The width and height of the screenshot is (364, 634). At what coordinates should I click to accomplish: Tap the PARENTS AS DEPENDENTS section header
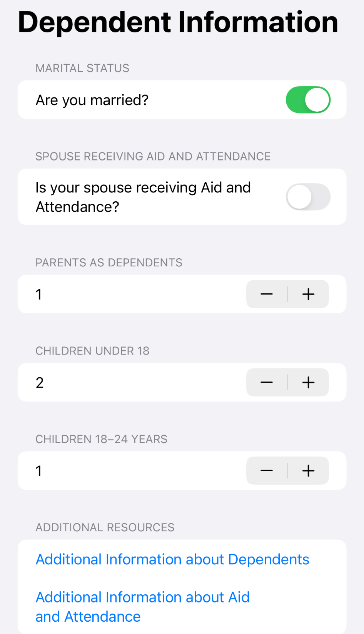pos(109,263)
